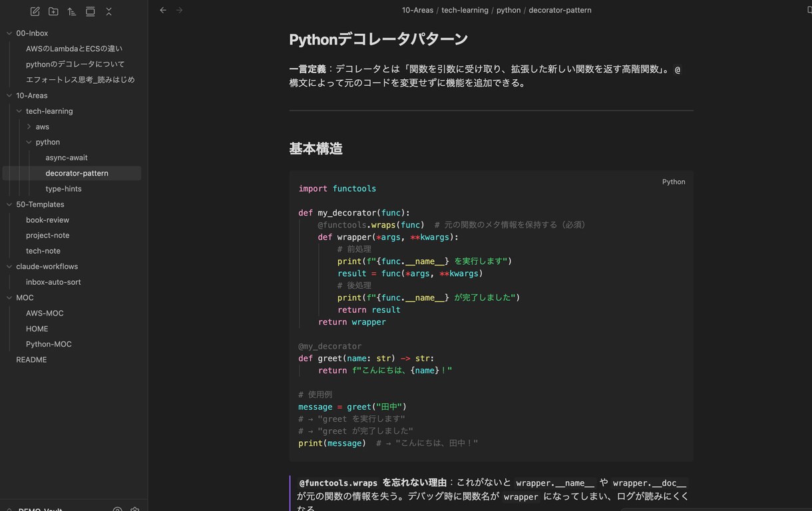Navigate back with the left arrow
This screenshot has width=812, height=511.
point(163,10)
